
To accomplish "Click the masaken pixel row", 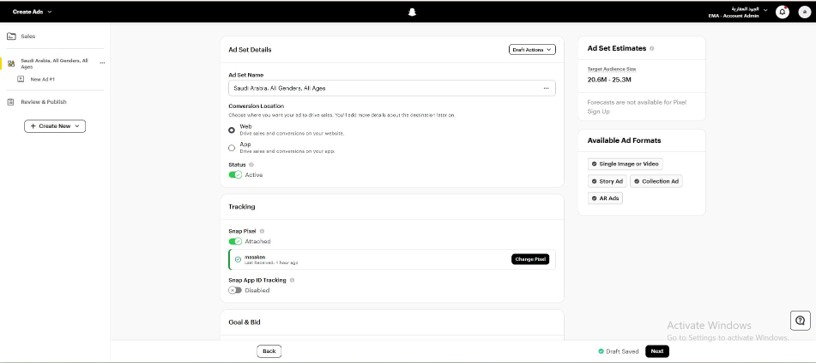I will 392,259.
